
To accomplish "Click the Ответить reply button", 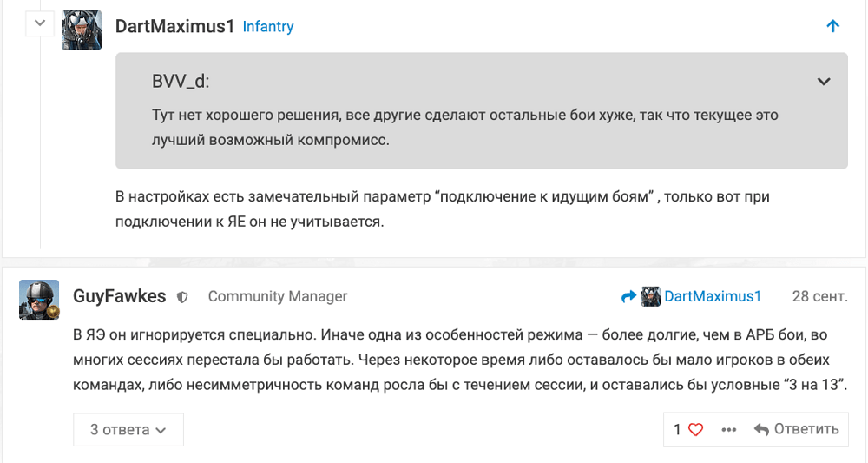I will point(797,429).
